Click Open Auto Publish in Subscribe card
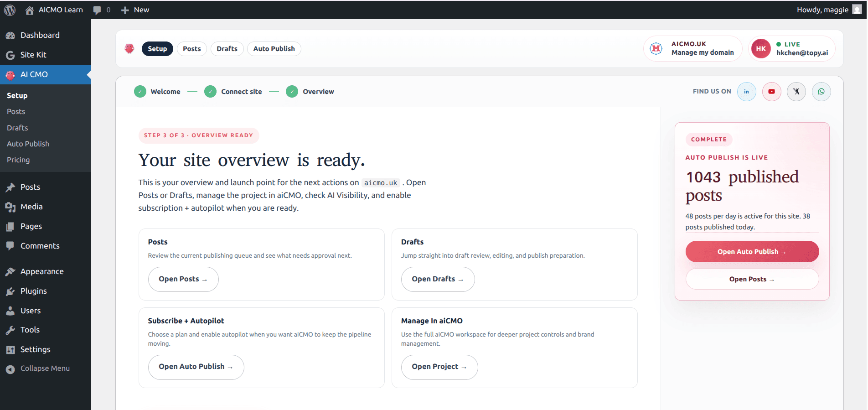This screenshot has height=410, width=868. (x=196, y=367)
